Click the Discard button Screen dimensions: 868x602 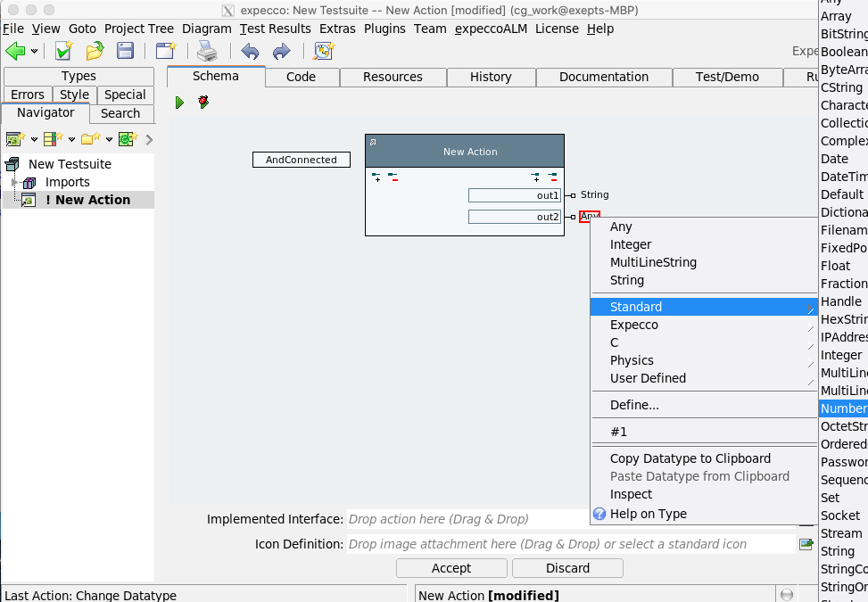[x=567, y=568]
